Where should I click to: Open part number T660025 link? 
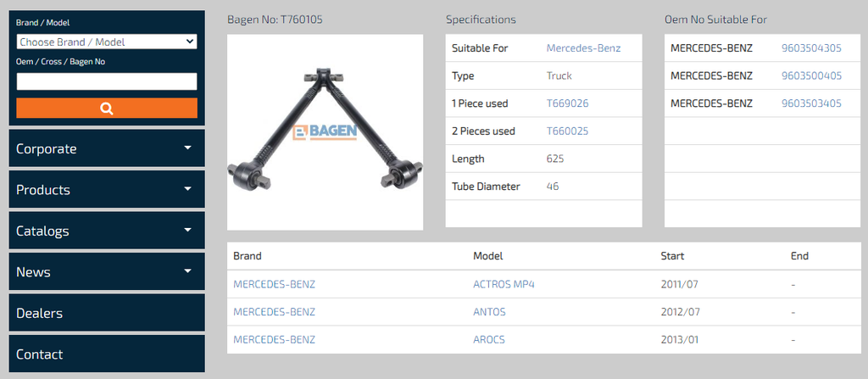click(x=567, y=131)
